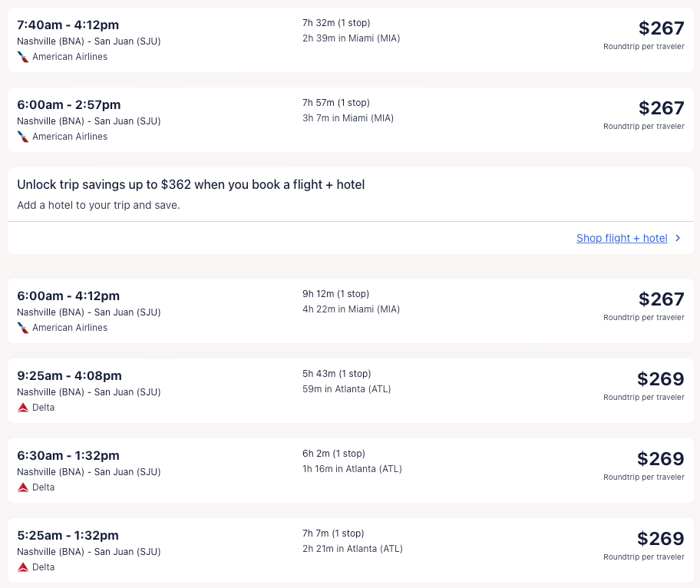Viewport: 700px width, 588px height.
Task: Click Delta logo on 5:25am flight
Action: 23,567
